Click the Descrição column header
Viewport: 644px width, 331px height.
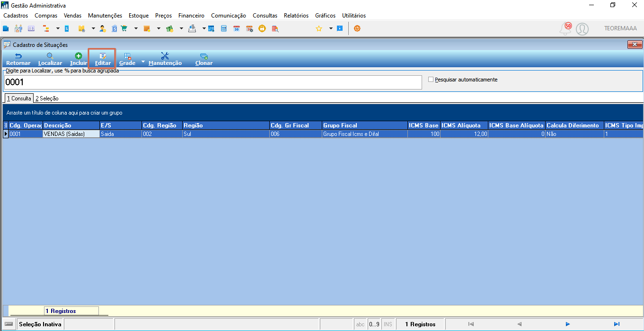coord(71,125)
